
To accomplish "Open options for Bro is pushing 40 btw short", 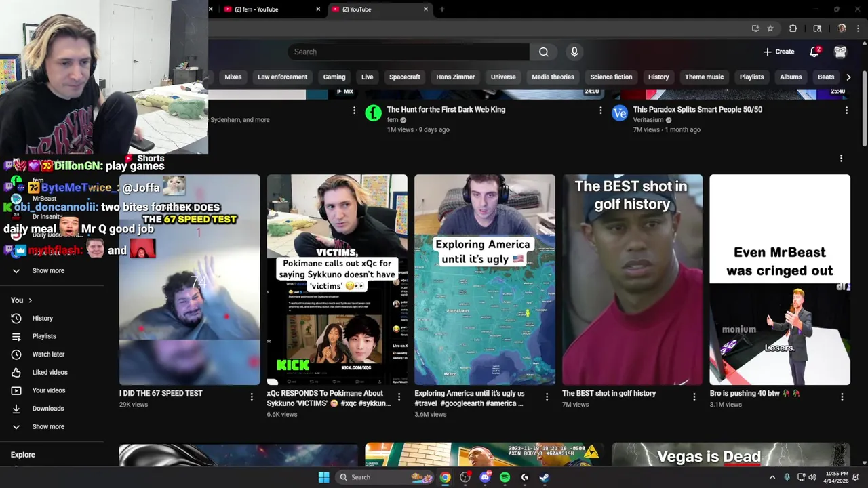I will coord(842,396).
